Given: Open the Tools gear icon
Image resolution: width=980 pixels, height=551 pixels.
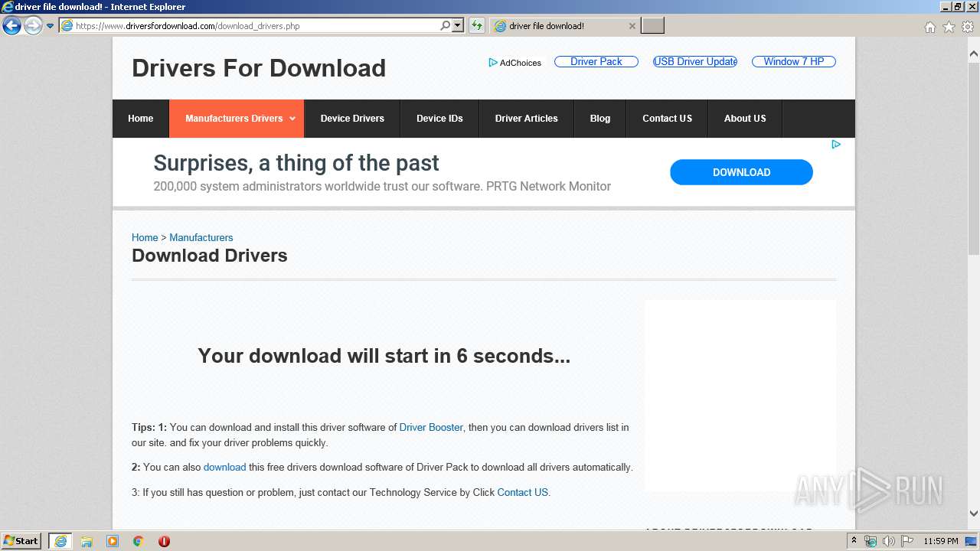Looking at the screenshot, I should [967, 27].
